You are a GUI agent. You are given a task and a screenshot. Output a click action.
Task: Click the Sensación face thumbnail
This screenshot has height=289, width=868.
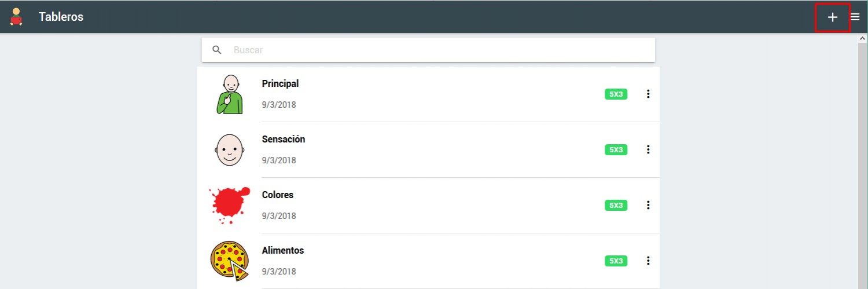click(229, 150)
